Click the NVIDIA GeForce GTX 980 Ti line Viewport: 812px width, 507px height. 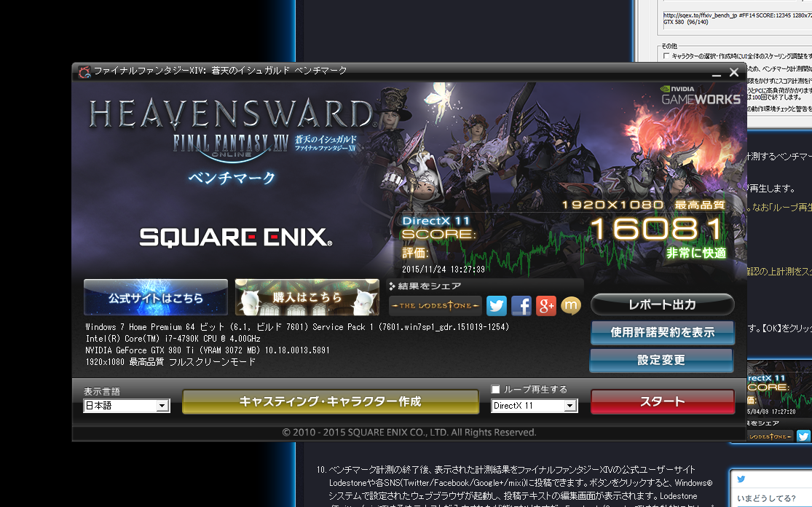[x=207, y=350]
